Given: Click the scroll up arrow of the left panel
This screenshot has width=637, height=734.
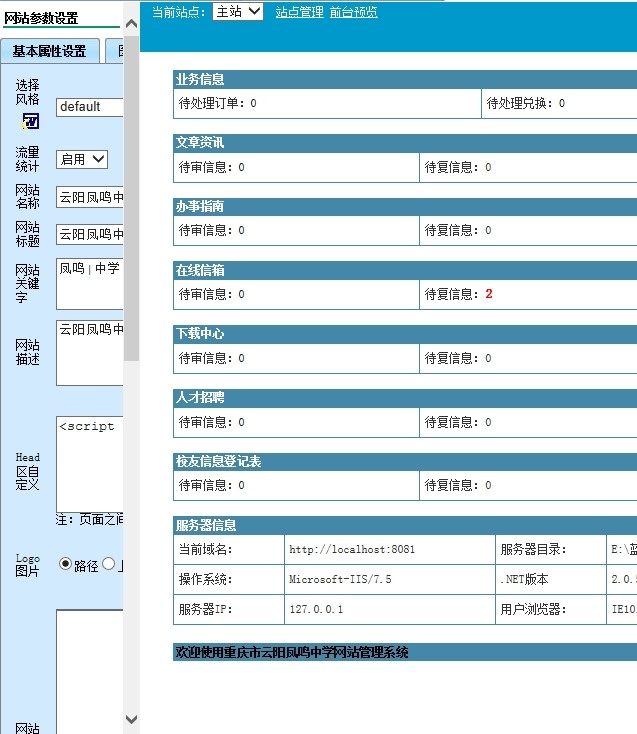Looking at the screenshot, I should click(x=131, y=24).
